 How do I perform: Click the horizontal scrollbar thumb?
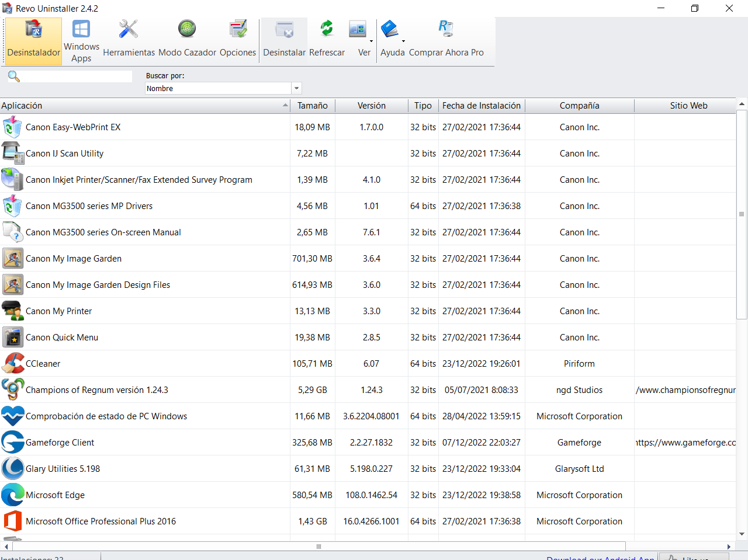pos(318,547)
